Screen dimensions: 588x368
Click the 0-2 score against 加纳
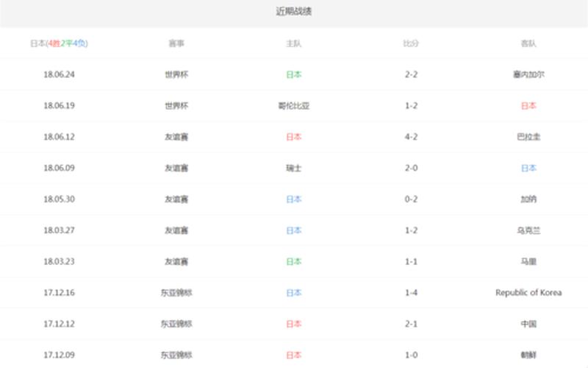click(x=411, y=199)
